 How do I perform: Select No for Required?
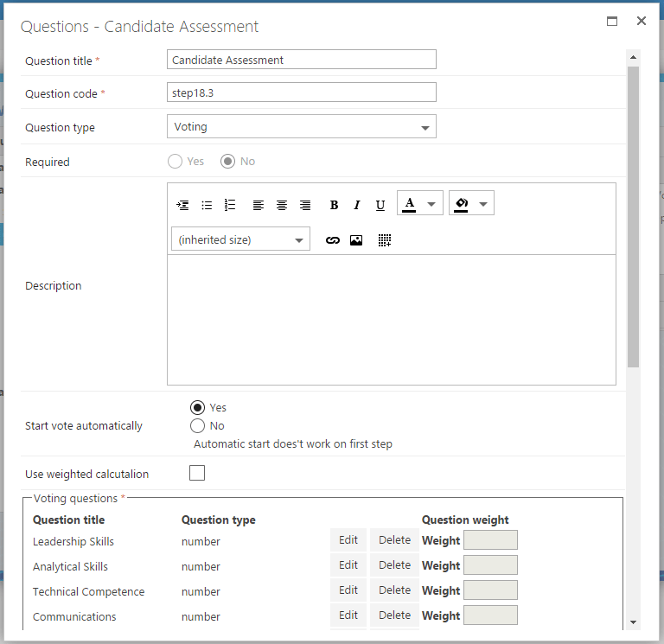pyautogui.click(x=227, y=162)
